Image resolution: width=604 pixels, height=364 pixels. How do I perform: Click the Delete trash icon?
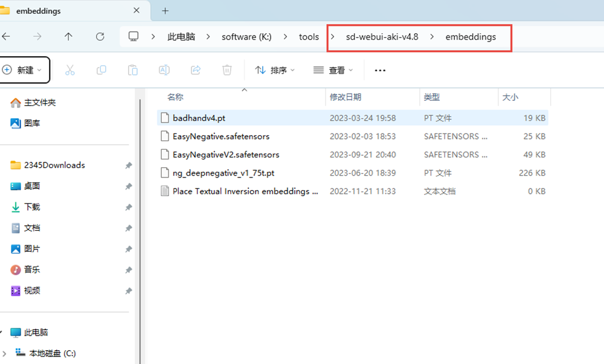click(227, 70)
